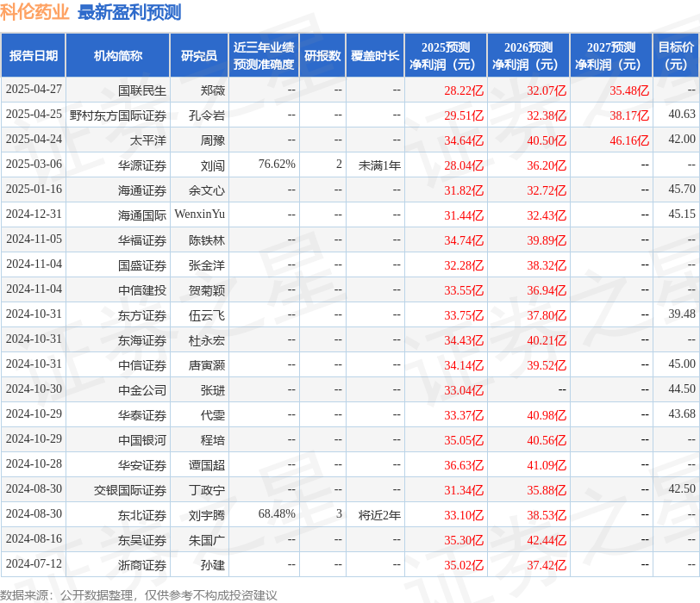
Task: Click institution 中信建投
Action: click(x=142, y=290)
